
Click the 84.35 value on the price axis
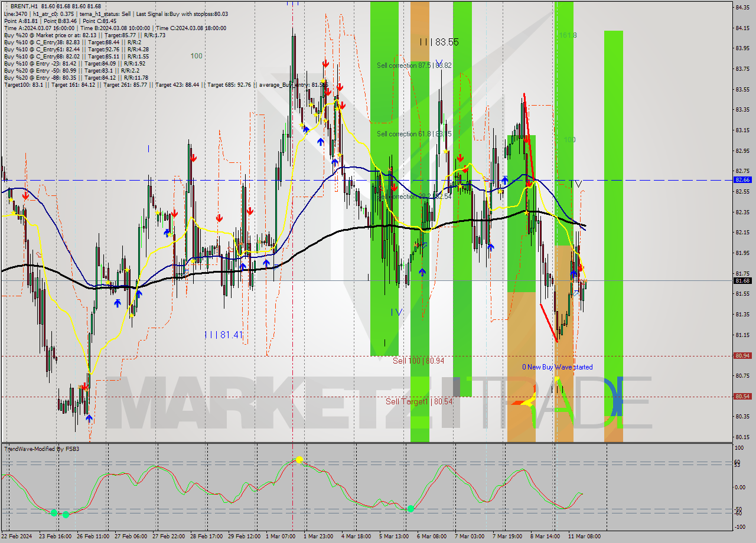coord(742,7)
